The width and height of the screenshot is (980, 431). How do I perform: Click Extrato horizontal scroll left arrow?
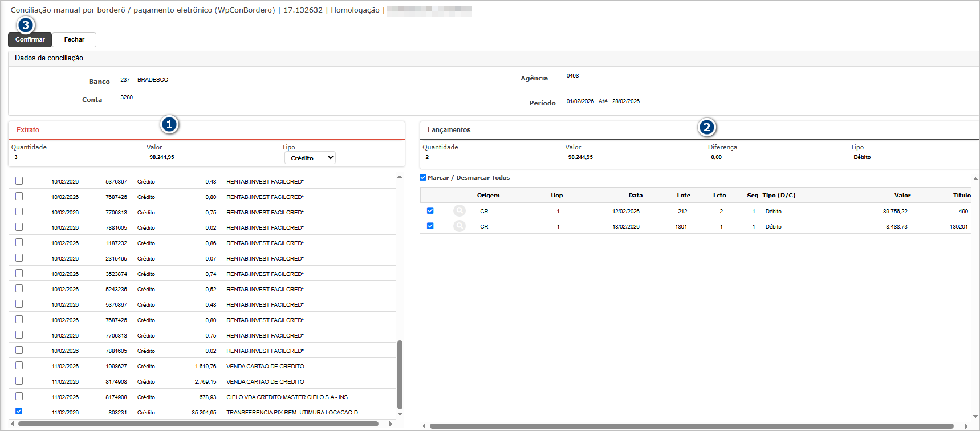tap(13, 424)
